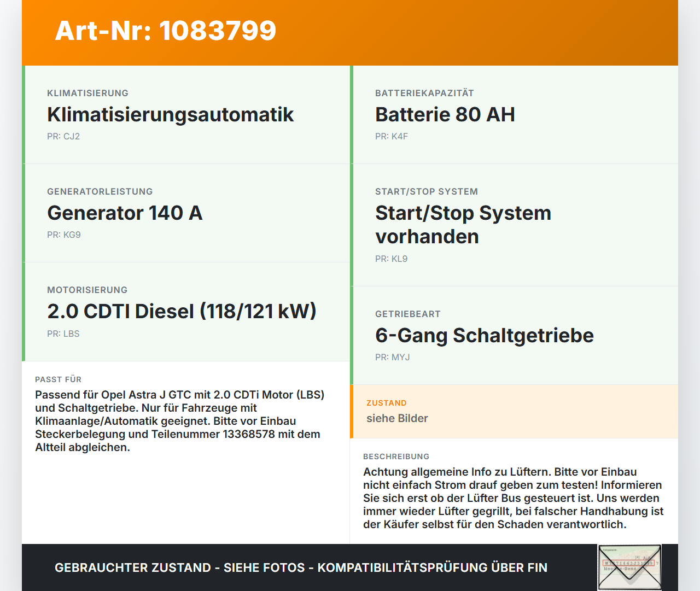700x591 pixels.
Task: Click the 'START/STOP SYSTEM' label
Action: [427, 191]
